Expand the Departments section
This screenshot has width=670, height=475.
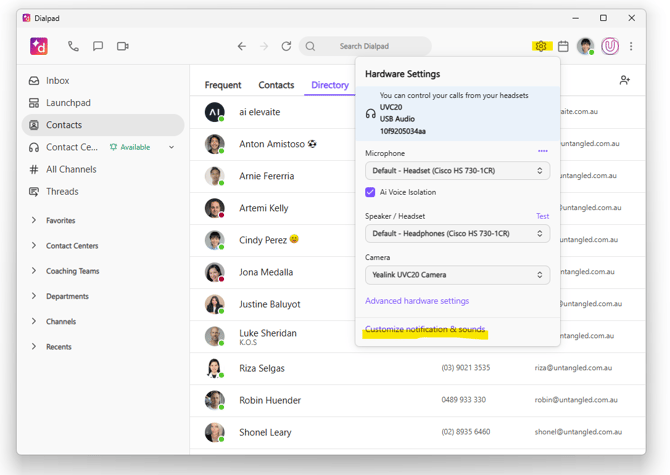point(34,296)
